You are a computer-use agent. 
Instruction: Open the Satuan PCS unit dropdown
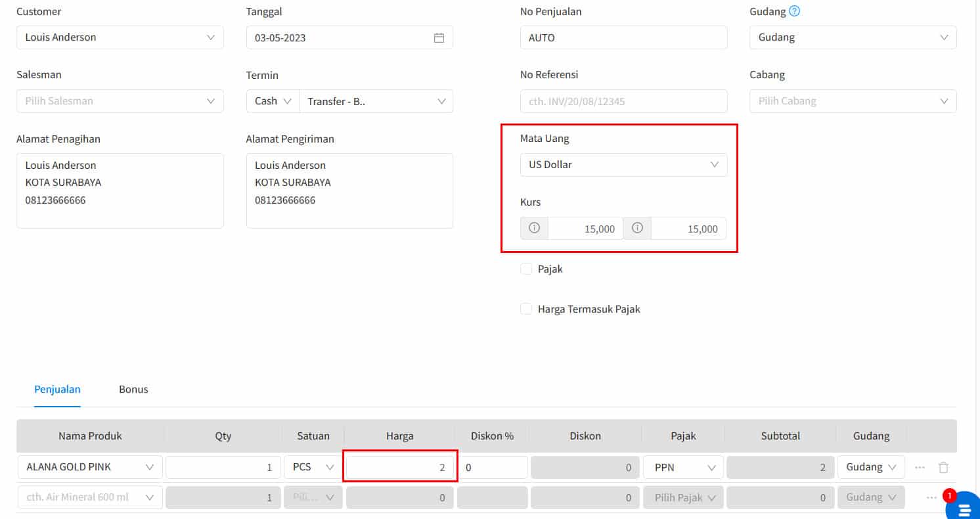tap(313, 467)
